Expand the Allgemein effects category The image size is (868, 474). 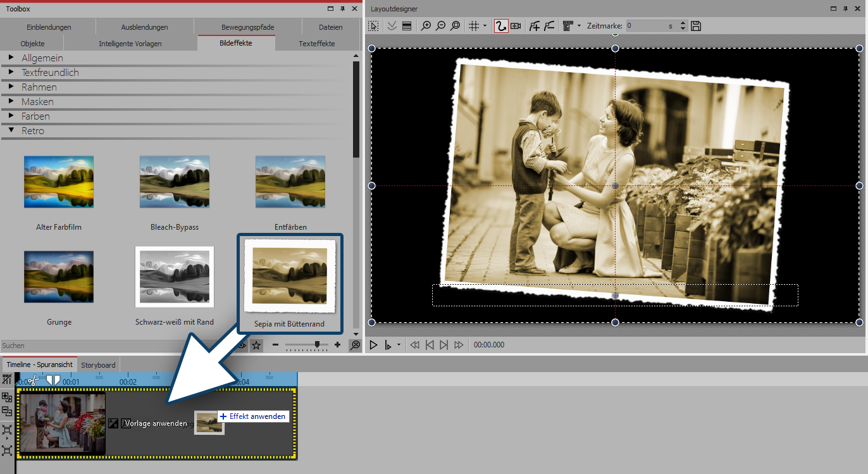(x=11, y=58)
